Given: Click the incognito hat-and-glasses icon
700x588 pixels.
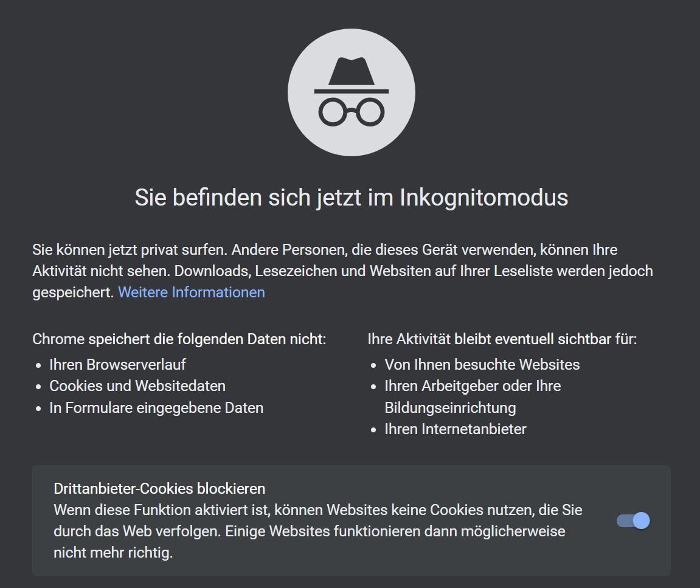Looking at the screenshot, I should 352,92.
